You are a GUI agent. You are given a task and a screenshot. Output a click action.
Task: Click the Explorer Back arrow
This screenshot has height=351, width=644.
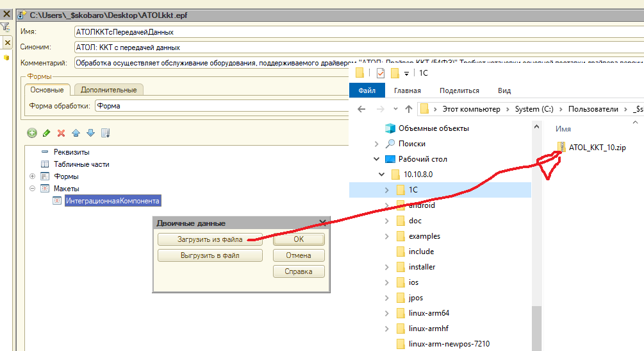point(361,109)
